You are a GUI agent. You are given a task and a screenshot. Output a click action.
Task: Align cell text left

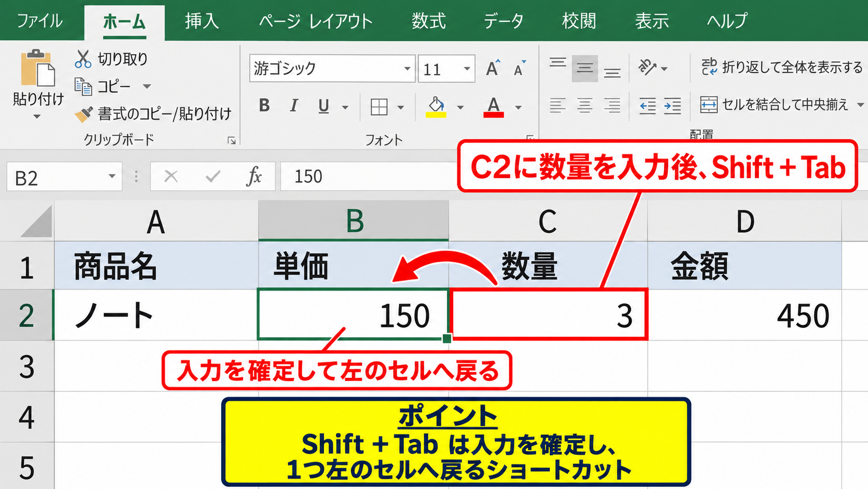pos(558,105)
